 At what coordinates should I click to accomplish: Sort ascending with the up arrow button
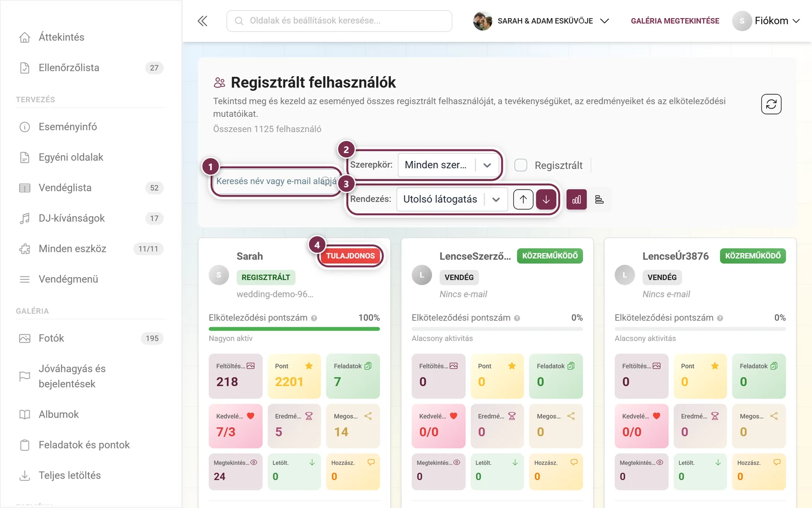point(523,199)
